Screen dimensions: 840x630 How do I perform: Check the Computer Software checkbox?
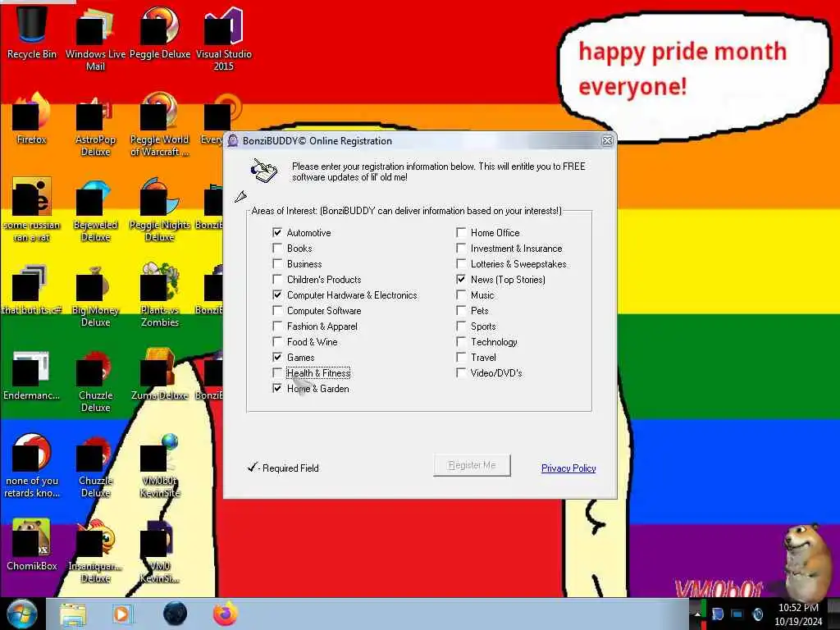(x=277, y=310)
